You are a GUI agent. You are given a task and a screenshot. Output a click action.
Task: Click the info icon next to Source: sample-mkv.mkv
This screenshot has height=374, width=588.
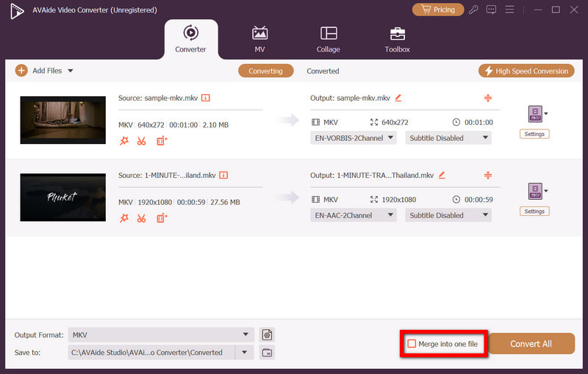pyautogui.click(x=206, y=98)
